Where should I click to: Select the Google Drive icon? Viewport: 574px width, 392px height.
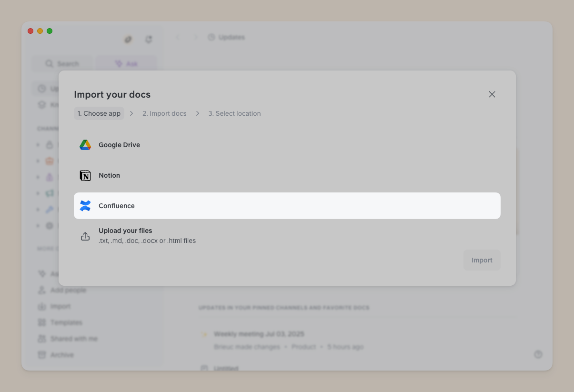[85, 145]
